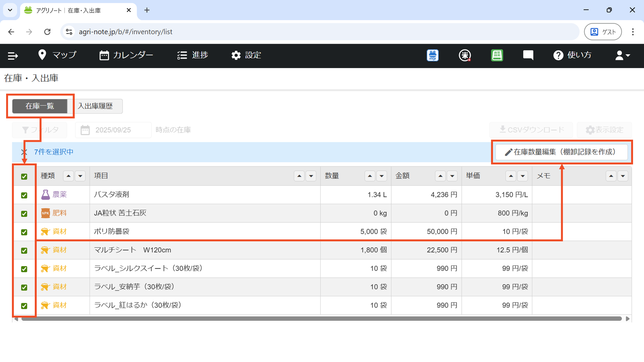The width and height of the screenshot is (644, 362).
Task: Open new browser tab
Action: (x=147, y=10)
